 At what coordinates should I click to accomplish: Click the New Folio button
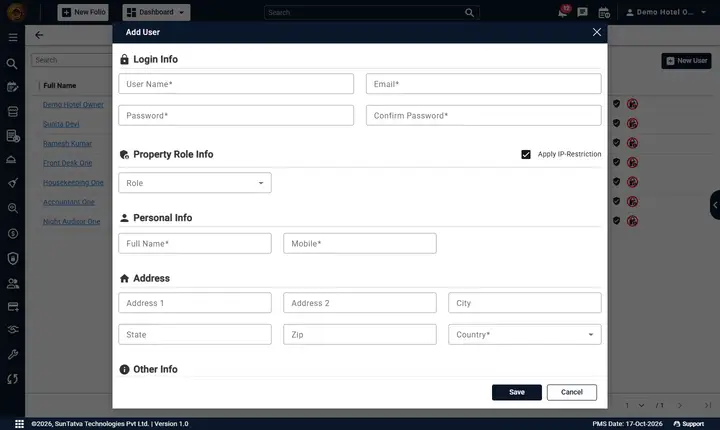pyautogui.click(x=83, y=12)
